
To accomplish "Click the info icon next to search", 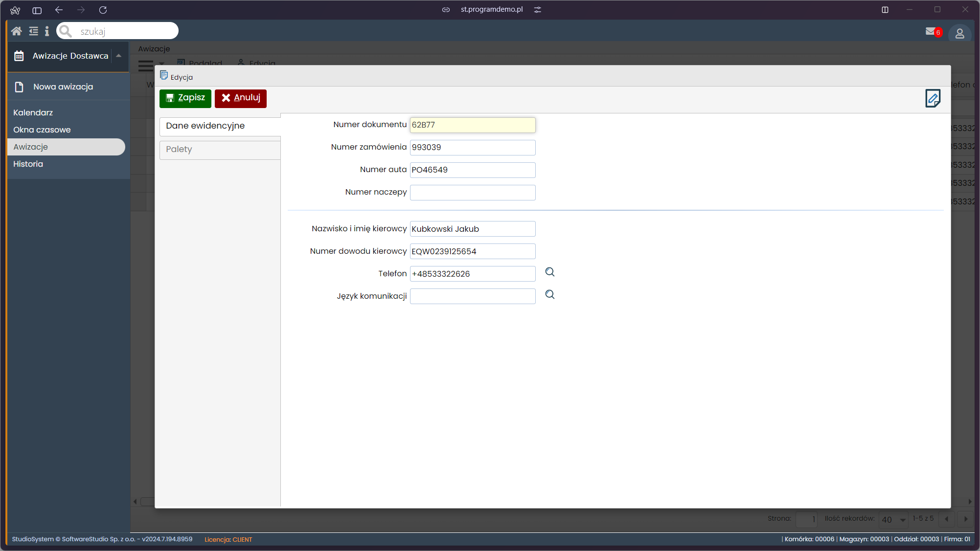I will pos(47,31).
